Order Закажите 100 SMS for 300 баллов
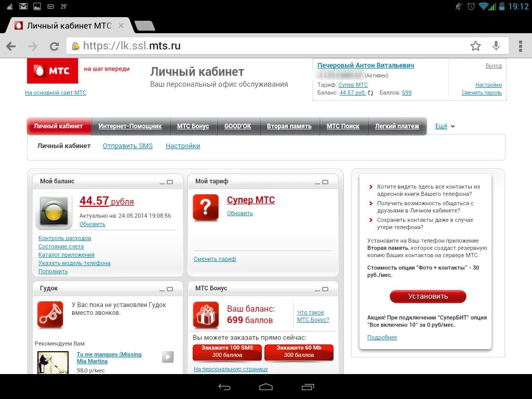Image resolution: width=532 pixels, height=399 pixels. click(x=228, y=352)
